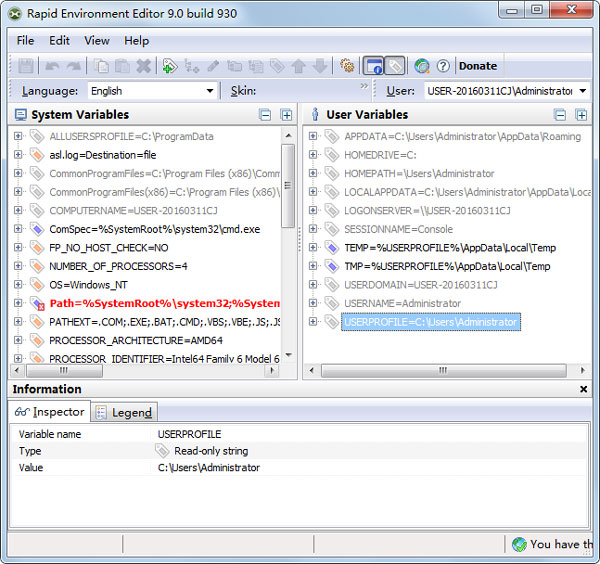Expand the Path system variable

18,304
